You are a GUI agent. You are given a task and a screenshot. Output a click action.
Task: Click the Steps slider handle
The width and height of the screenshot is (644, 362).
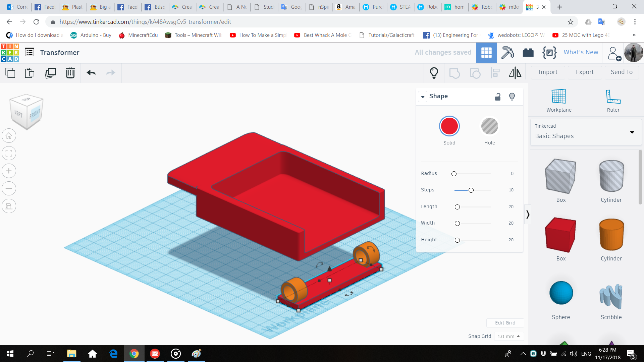pyautogui.click(x=471, y=190)
